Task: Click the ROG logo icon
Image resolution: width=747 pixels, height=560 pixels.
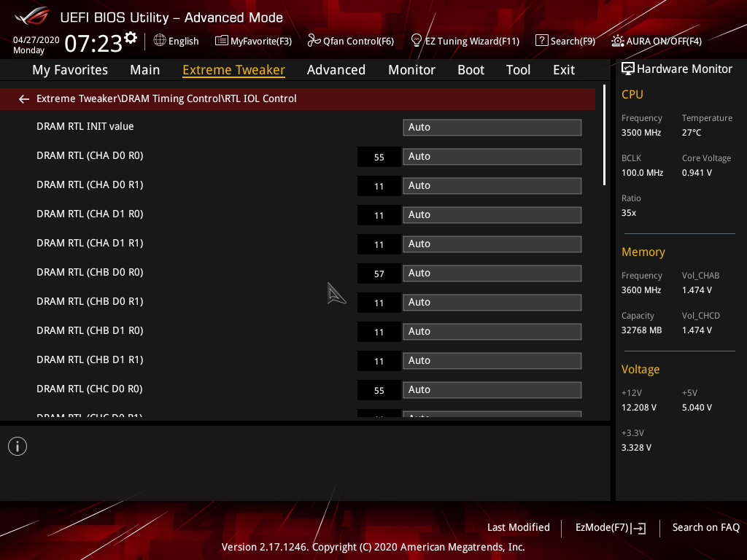Action: (x=32, y=16)
